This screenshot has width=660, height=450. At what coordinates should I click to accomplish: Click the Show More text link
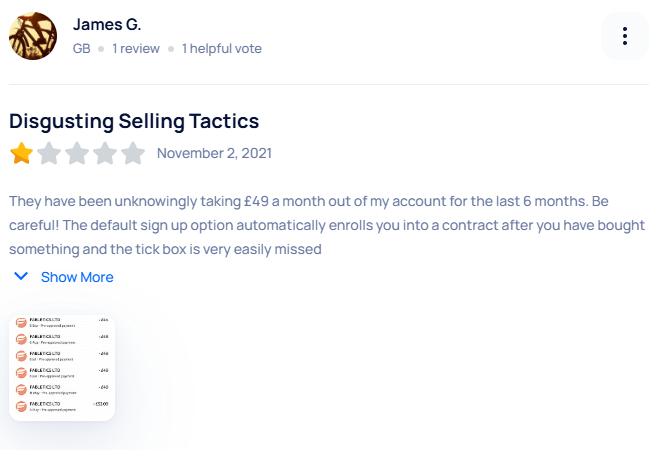pos(77,277)
